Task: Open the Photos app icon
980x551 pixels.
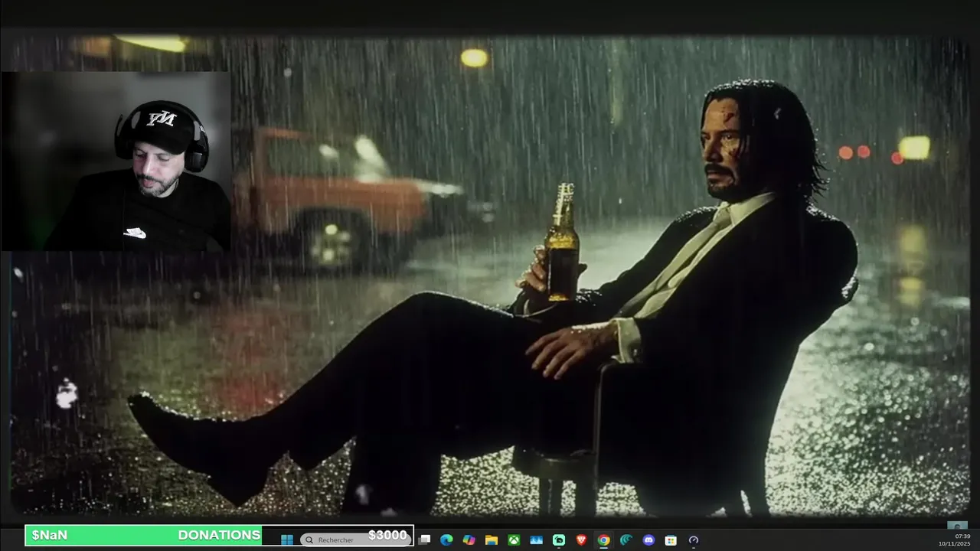Action: pyautogui.click(x=537, y=540)
